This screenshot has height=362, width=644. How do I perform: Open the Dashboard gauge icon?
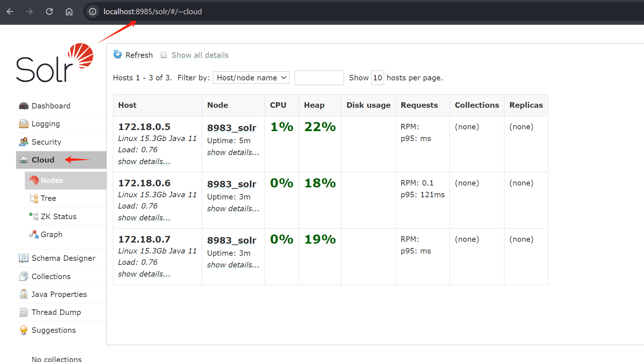pyautogui.click(x=24, y=106)
